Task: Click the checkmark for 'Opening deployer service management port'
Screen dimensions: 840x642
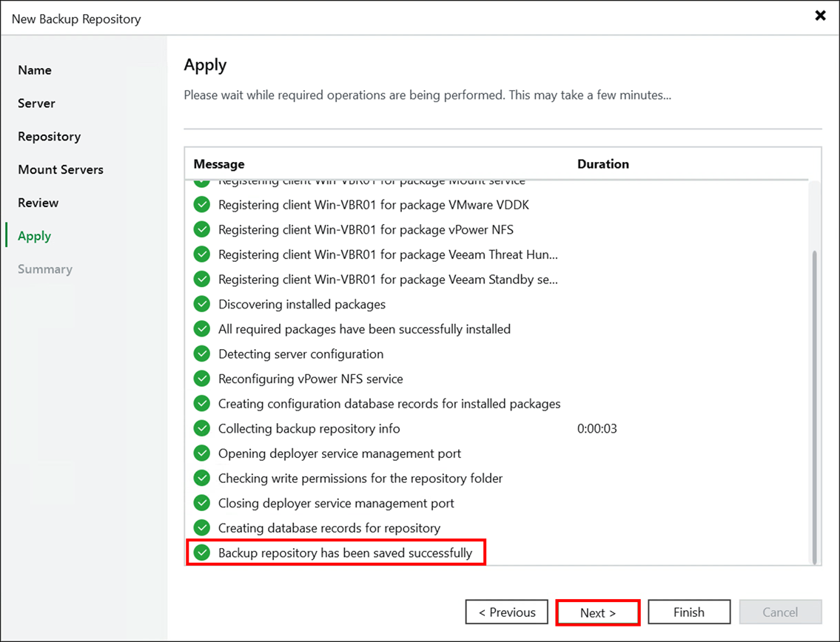Action: click(x=201, y=453)
